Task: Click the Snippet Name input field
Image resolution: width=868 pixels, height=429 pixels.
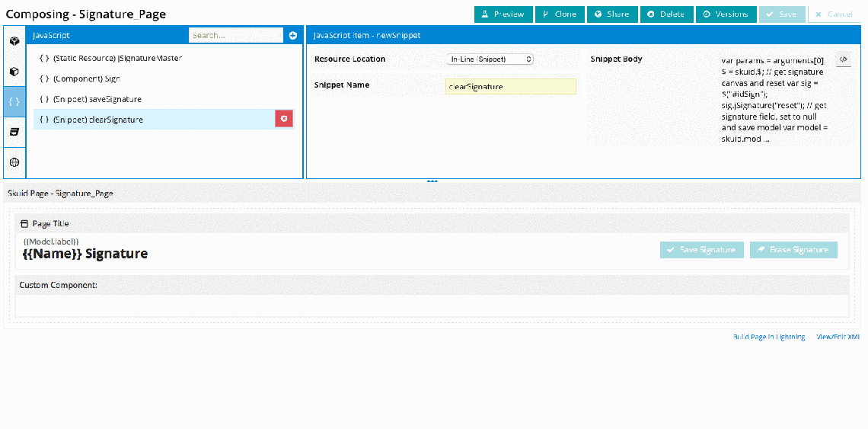Action: [510, 87]
